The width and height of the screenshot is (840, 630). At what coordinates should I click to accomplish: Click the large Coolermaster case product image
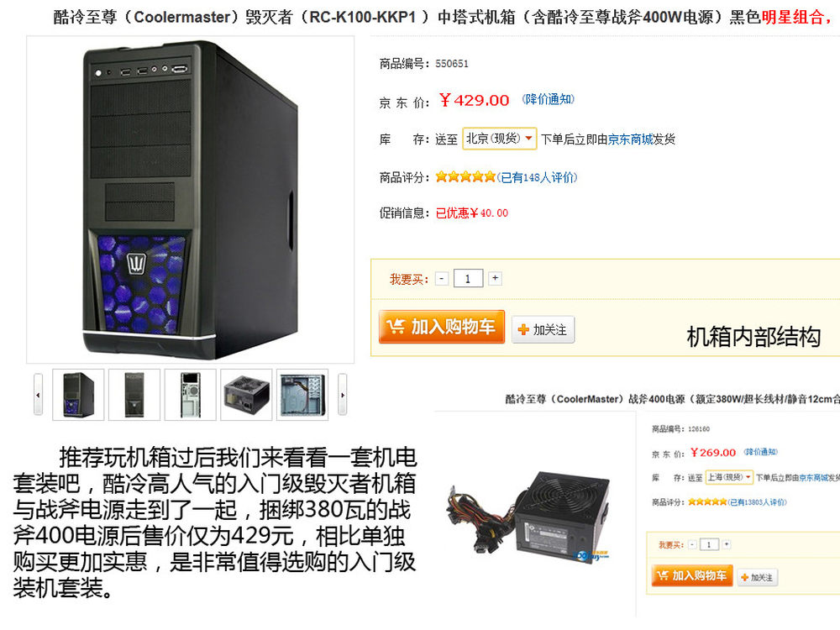190,200
